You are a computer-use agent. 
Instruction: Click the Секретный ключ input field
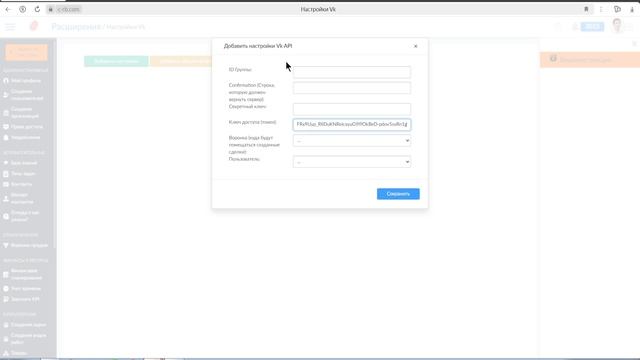pos(352,109)
